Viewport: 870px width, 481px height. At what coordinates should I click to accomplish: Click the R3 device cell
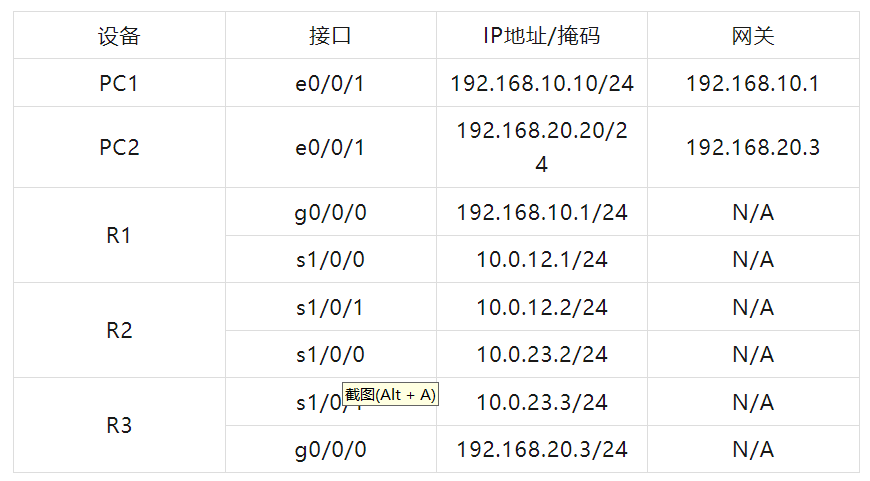pos(118,425)
